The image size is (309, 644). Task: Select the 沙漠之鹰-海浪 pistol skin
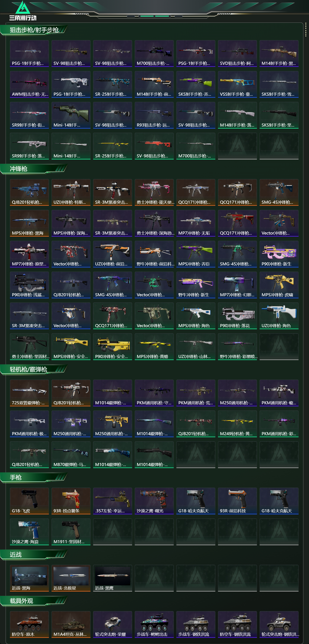[29, 532]
